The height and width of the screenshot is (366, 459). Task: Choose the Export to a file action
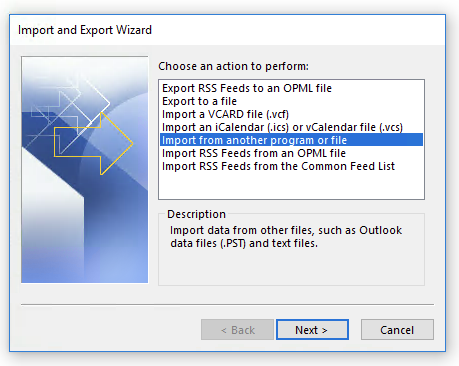pyautogui.click(x=199, y=101)
